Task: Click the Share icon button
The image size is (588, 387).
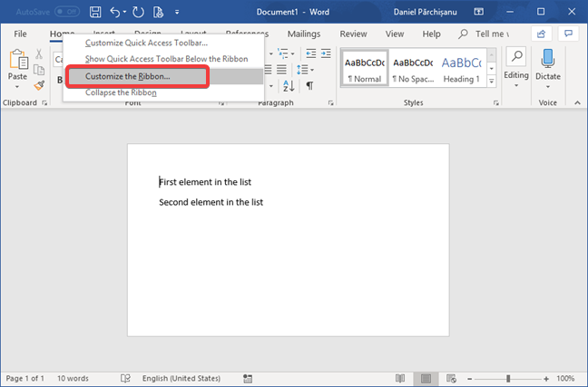Action: (541, 34)
